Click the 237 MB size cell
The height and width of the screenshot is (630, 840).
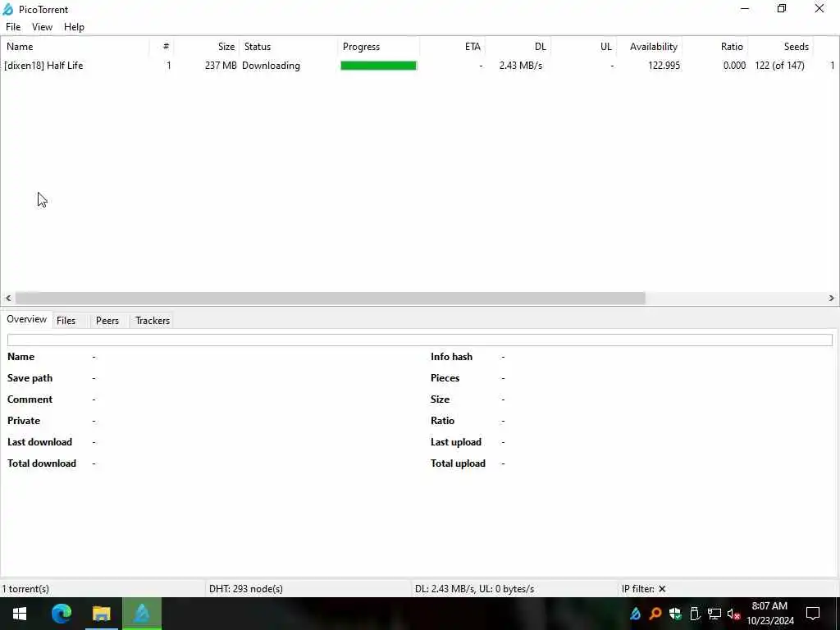(221, 66)
